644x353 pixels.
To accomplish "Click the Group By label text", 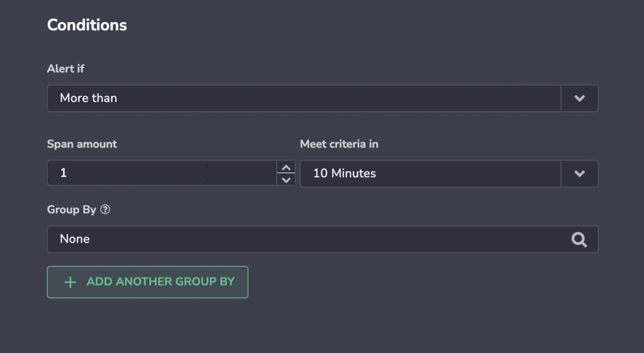I will (x=72, y=210).
